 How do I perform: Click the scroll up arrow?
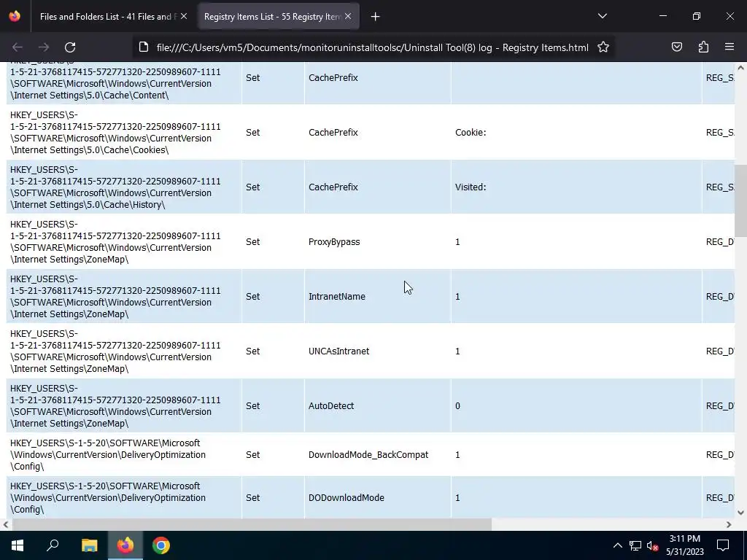pyautogui.click(x=740, y=68)
